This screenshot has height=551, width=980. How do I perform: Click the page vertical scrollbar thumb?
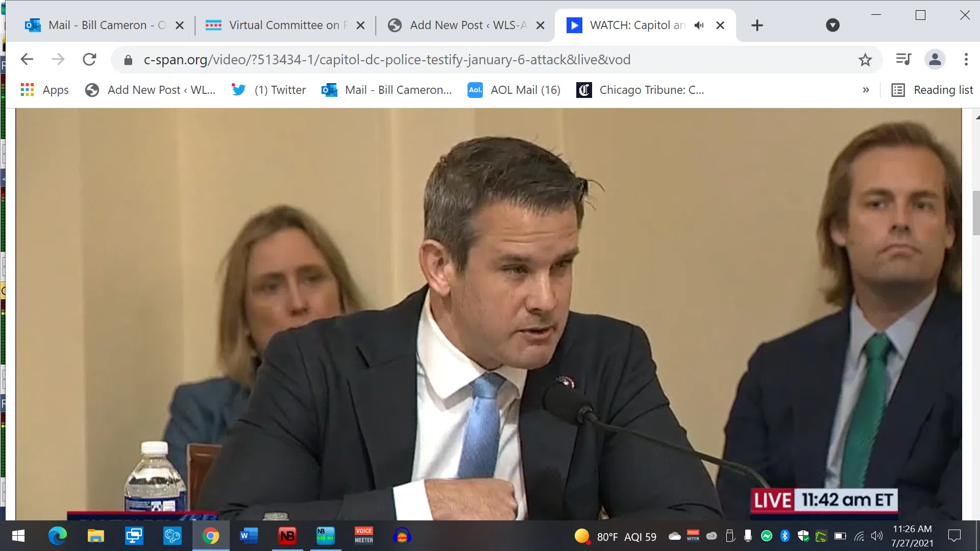pos(976,212)
